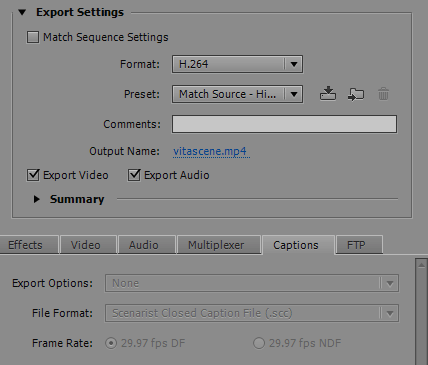Uncheck the Export Video checkbox

click(33, 175)
